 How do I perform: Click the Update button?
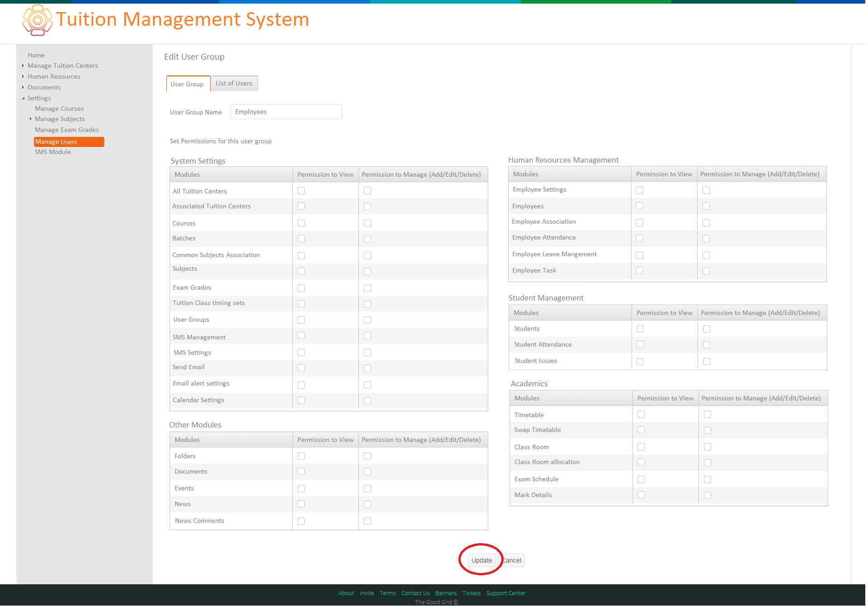click(x=482, y=561)
